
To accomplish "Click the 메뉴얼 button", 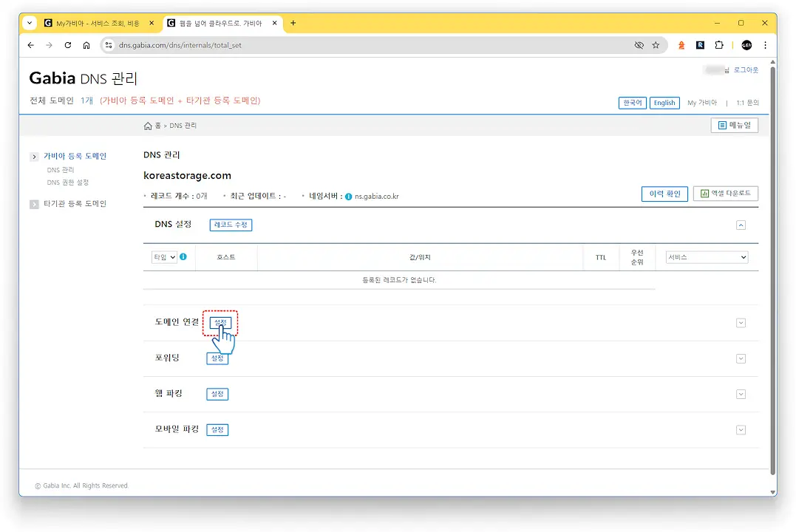I will pyautogui.click(x=734, y=126).
